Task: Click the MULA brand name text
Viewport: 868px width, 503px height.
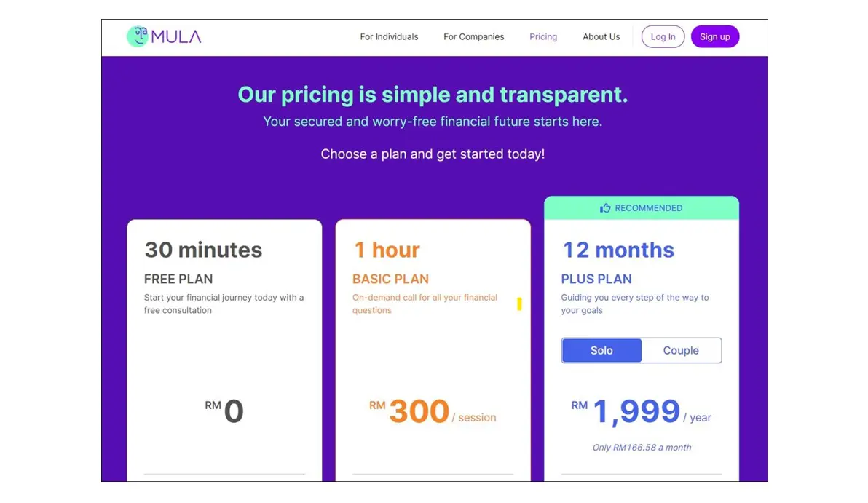Action: point(176,37)
